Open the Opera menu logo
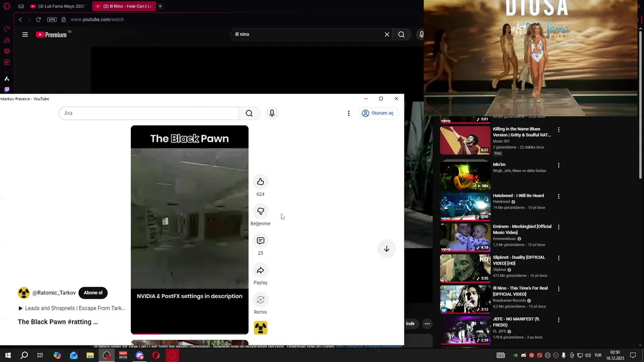This screenshot has height=362, width=644. (7, 7)
